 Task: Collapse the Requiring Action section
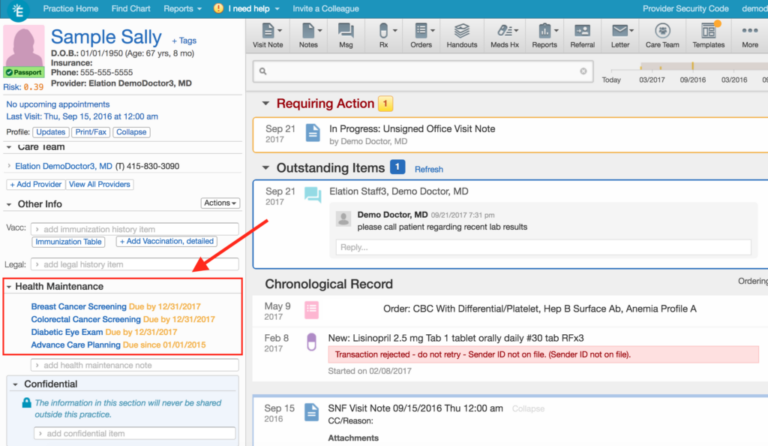tap(265, 103)
